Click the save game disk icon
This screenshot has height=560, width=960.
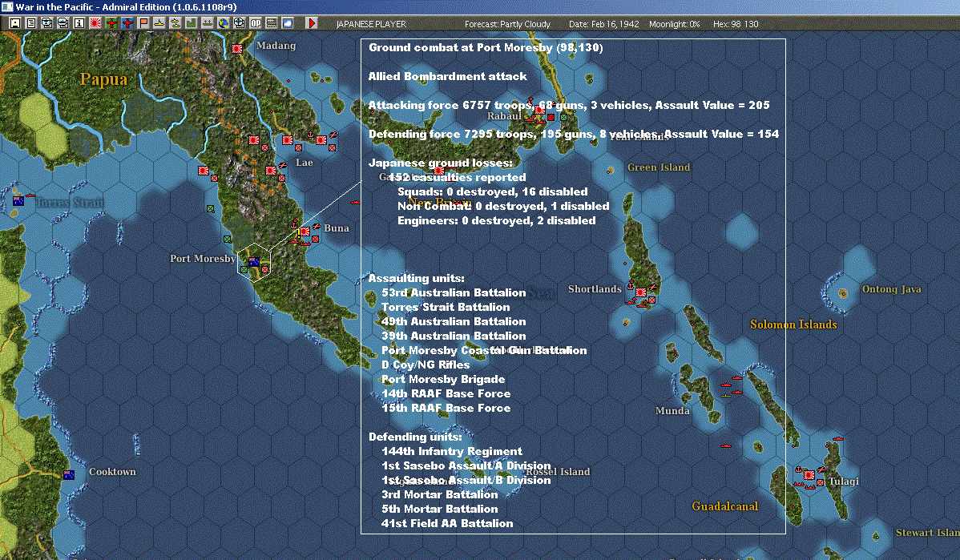[14, 23]
